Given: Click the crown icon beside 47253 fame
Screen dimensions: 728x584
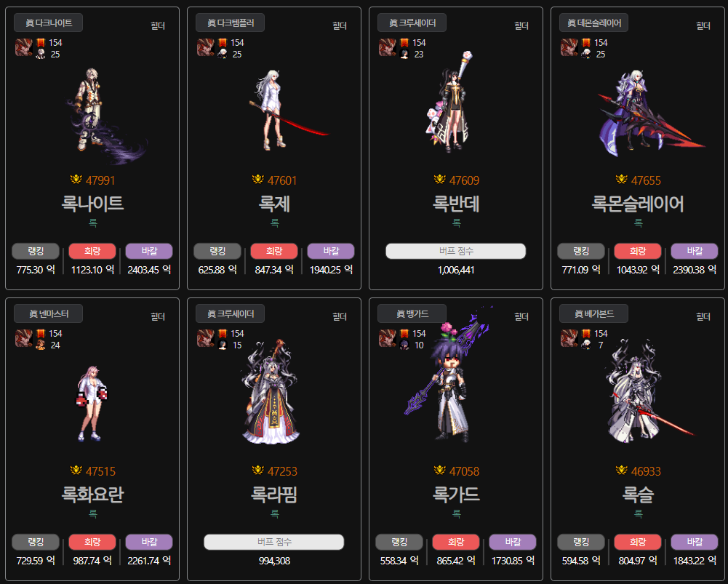Looking at the screenshot, I should pyautogui.click(x=258, y=471).
